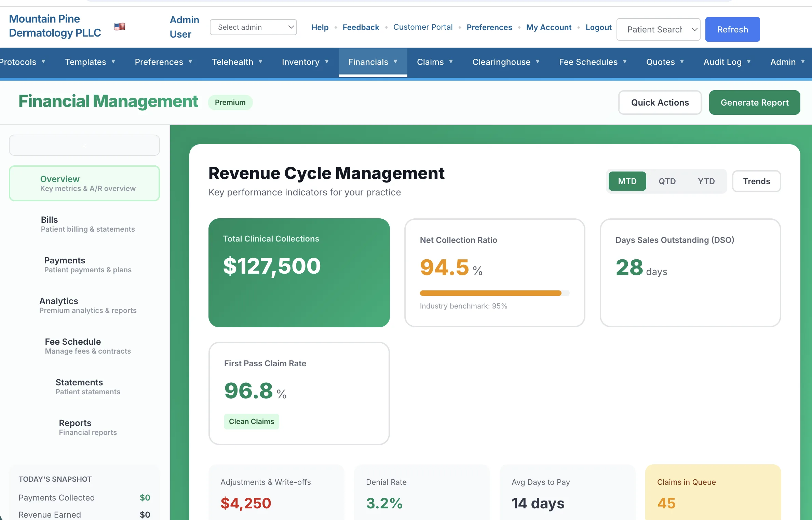The height and width of the screenshot is (520, 812).
Task: Click Revenue Earned row in snapshot
Action: click(84, 515)
